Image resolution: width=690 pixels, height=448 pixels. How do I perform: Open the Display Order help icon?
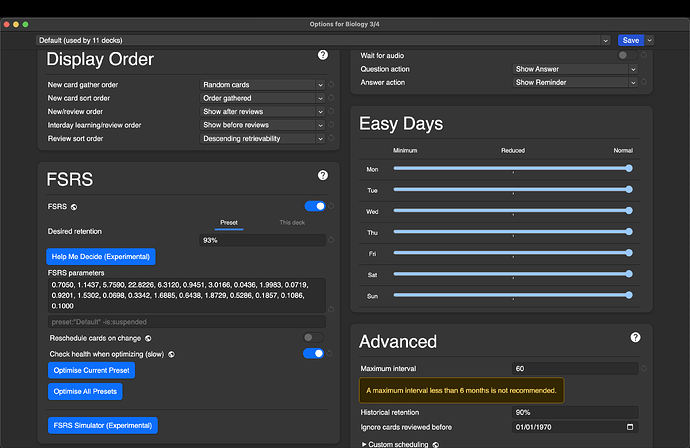323,56
